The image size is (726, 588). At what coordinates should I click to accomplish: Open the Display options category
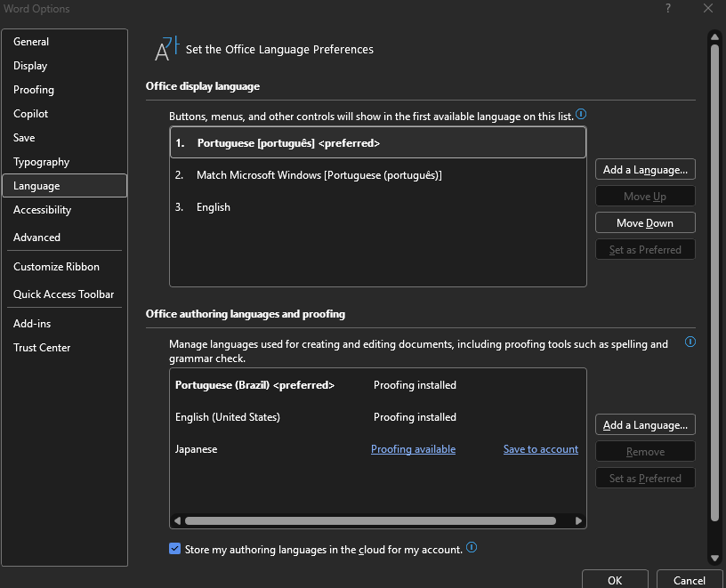pyautogui.click(x=65, y=66)
